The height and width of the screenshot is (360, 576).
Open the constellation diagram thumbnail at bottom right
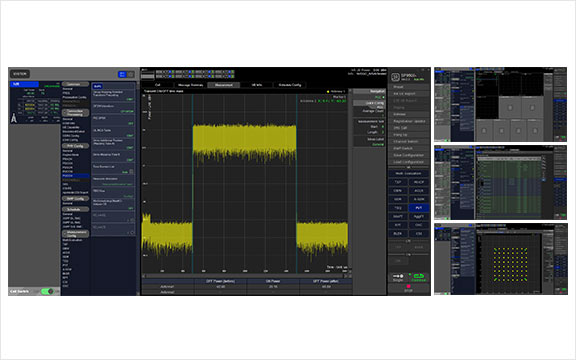click(500, 259)
